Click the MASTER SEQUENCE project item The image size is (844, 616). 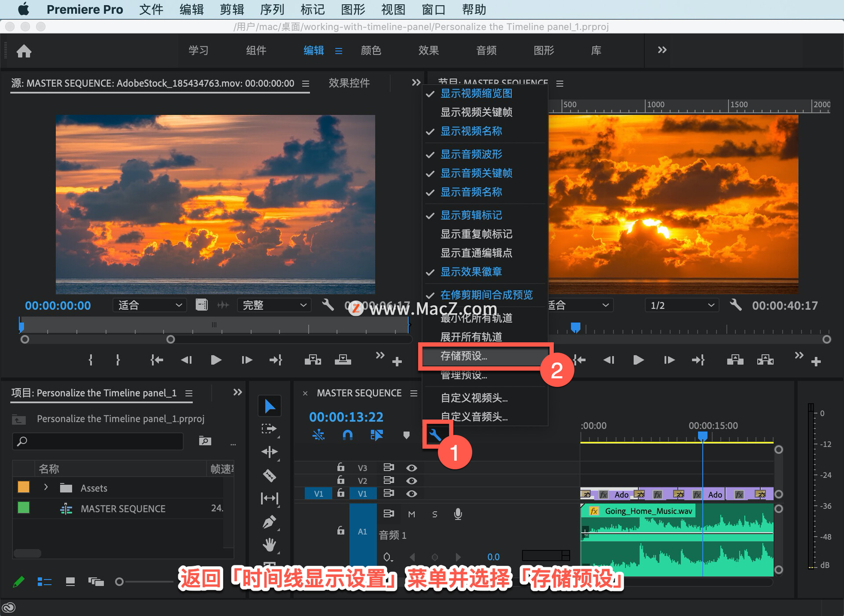(x=123, y=509)
